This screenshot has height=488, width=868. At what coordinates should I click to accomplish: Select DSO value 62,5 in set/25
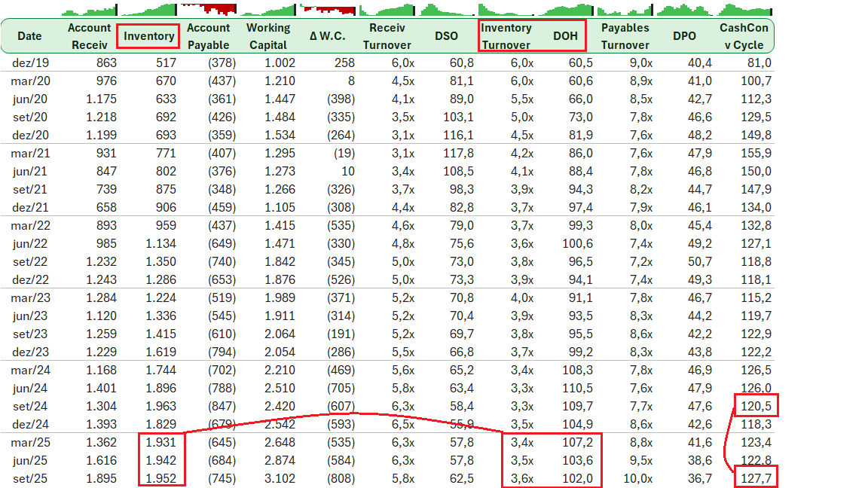tap(462, 479)
